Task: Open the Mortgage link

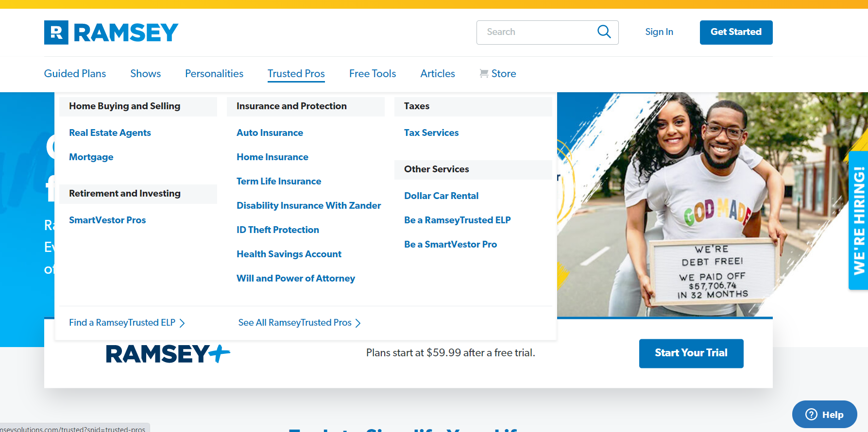Action: [x=91, y=157]
